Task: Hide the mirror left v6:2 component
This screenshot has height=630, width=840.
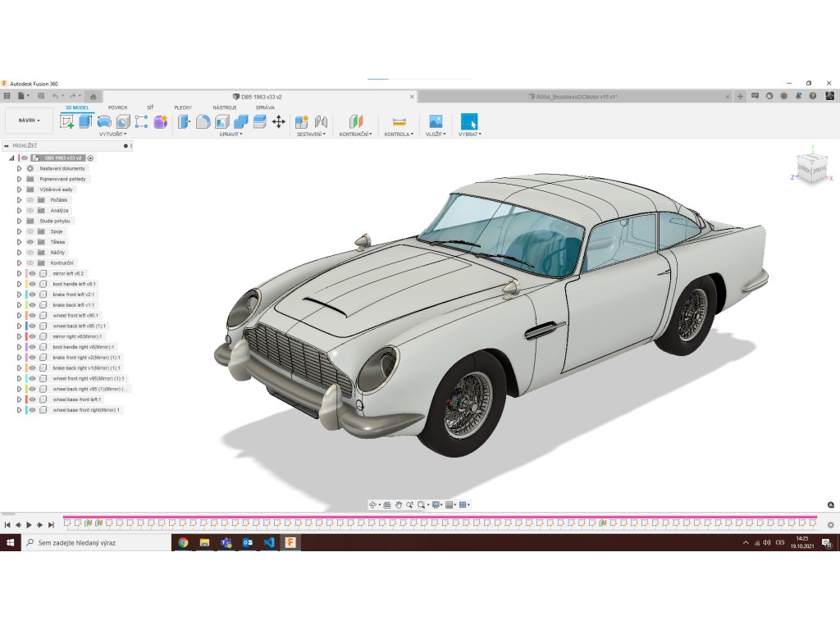Action: point(33,273)
